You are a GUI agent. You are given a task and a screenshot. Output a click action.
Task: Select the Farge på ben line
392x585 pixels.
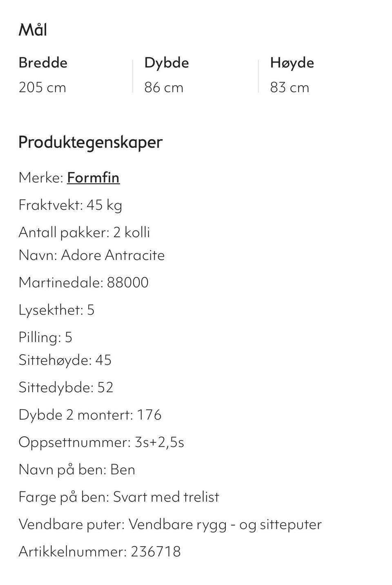click(x=119, y=497)
